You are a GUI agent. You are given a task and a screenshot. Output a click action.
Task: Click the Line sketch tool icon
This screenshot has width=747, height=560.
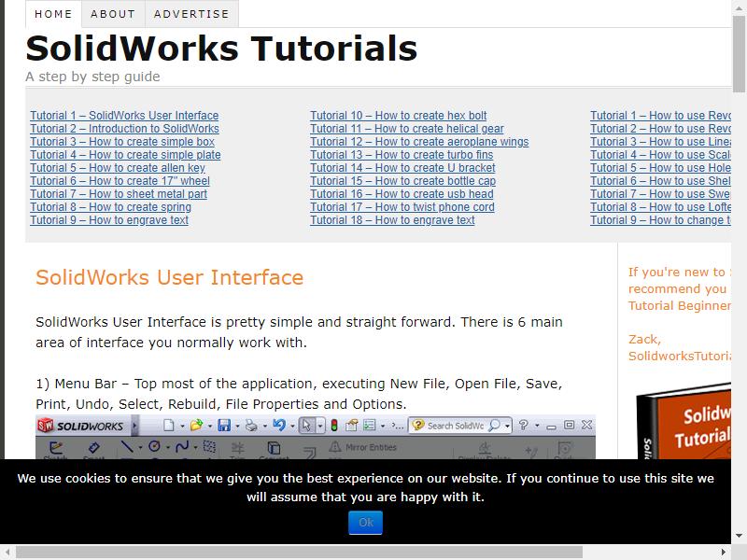point(127,447)
